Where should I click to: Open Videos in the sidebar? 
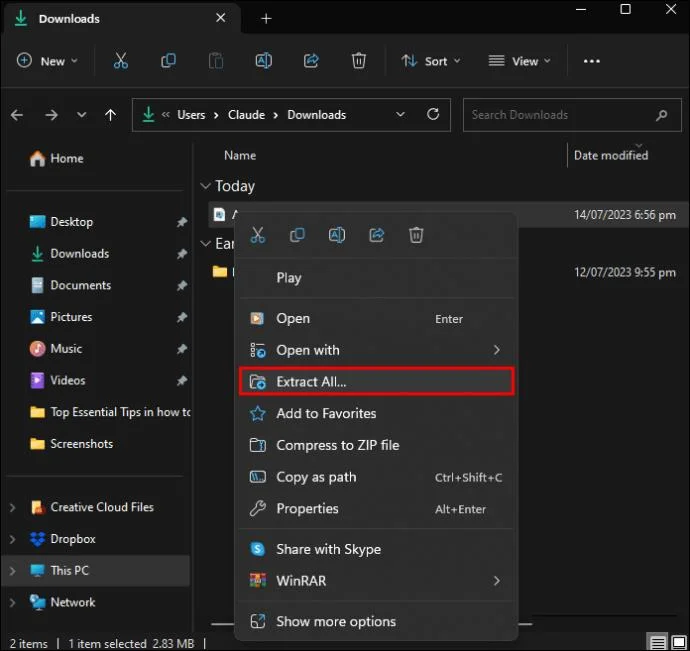(57, 380)
